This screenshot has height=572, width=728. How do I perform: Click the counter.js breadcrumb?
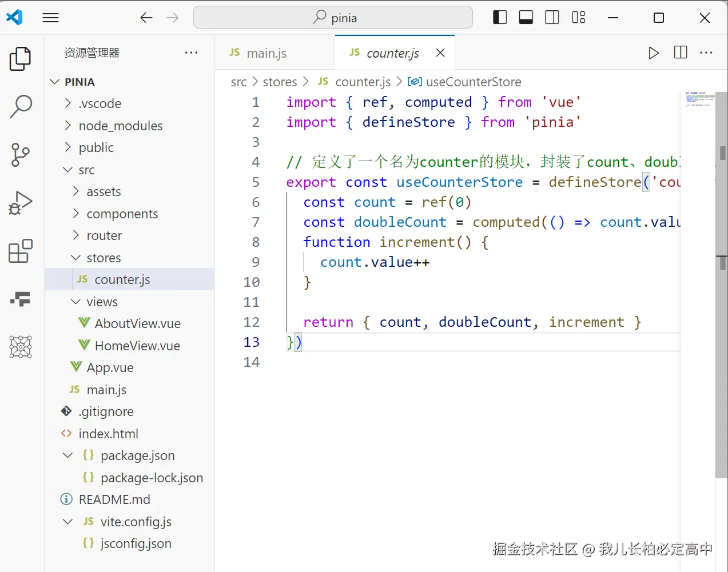pyautogui.click(x=355, y=82)
